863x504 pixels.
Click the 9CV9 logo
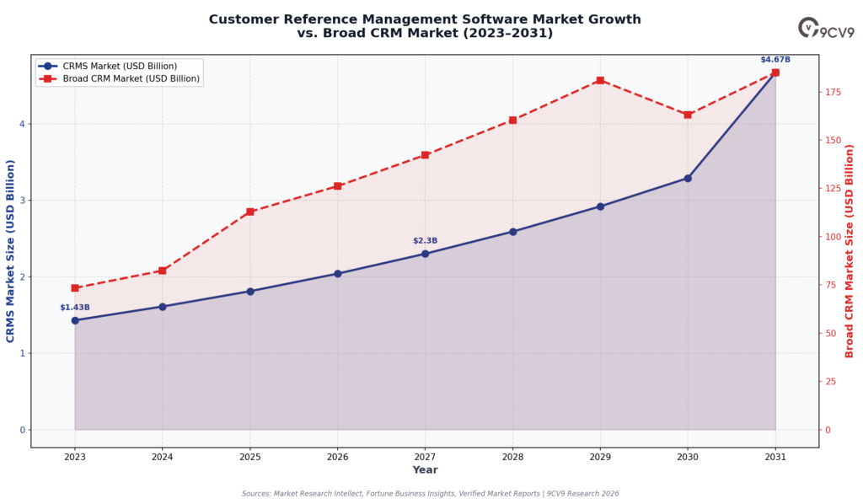pos(826,28)
